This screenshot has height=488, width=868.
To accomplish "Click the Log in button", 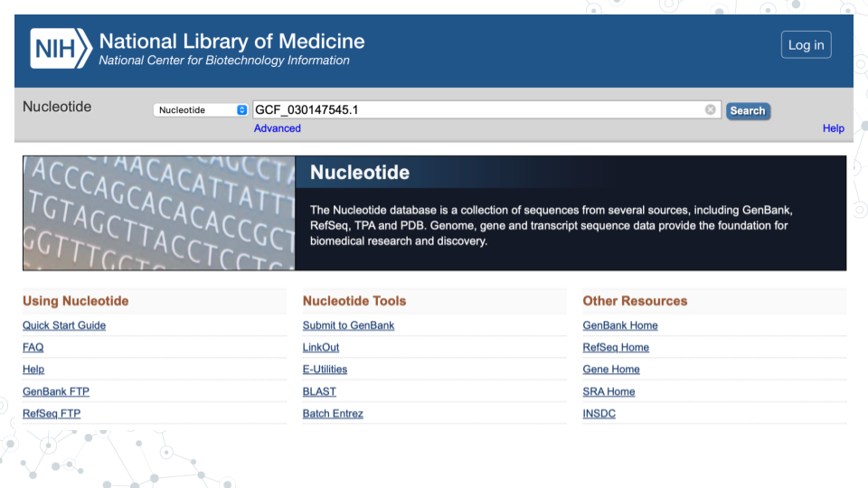I will tap(806, 45).
